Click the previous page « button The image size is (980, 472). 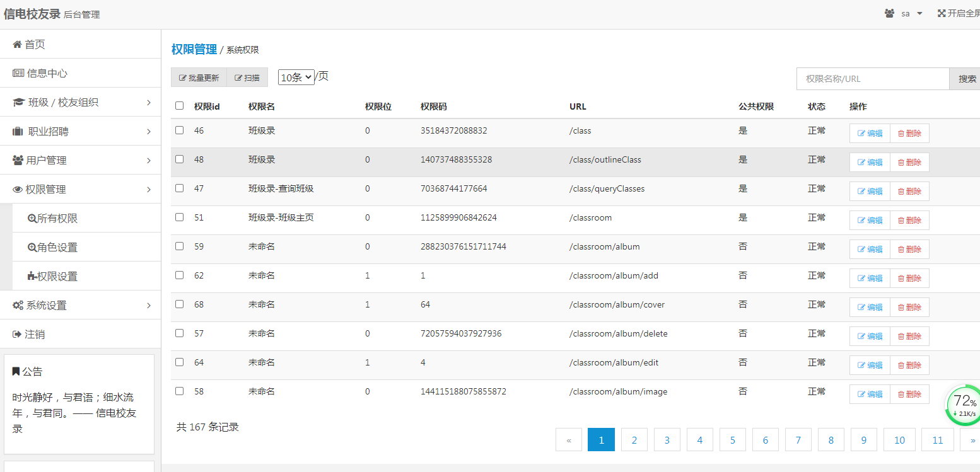coord(569,440)
